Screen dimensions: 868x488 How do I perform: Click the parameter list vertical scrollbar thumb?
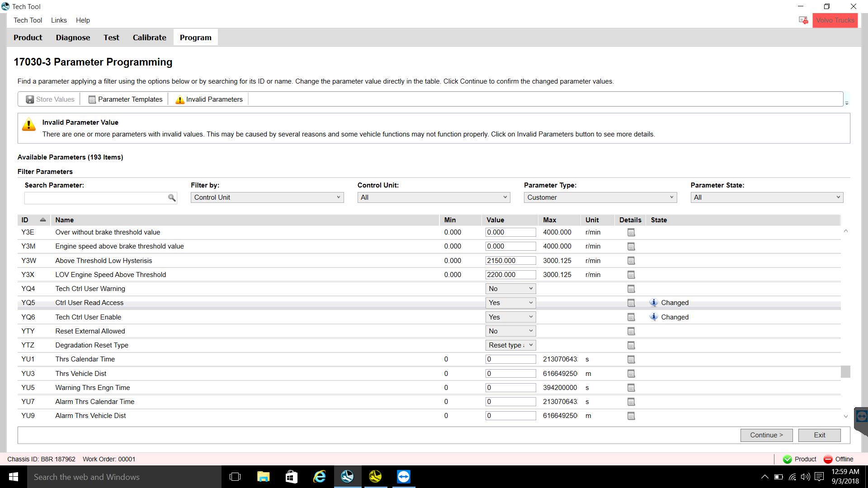(845, 371)
